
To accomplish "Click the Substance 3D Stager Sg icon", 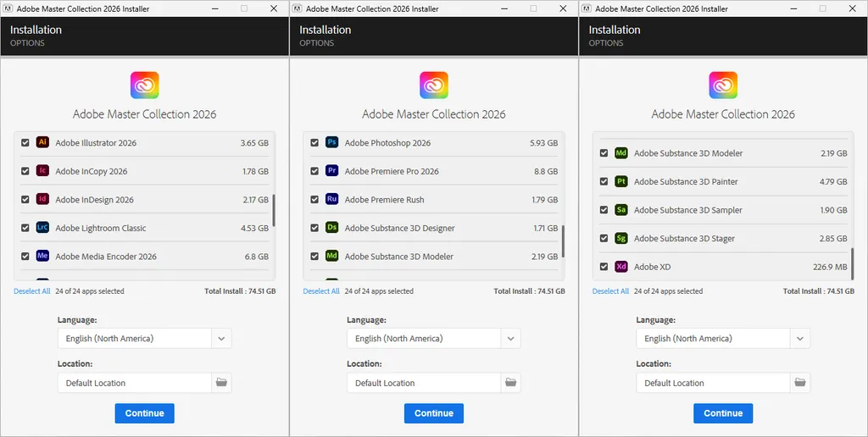I will (x=621, y=239).
